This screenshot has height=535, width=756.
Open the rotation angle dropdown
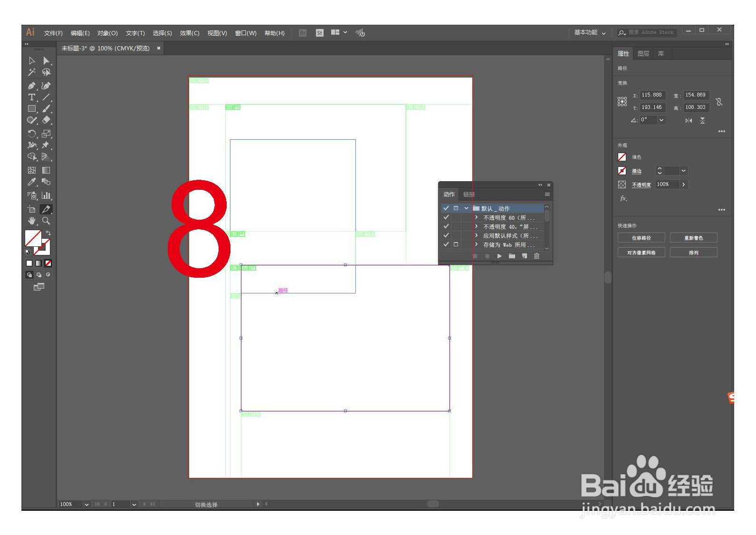pos(661,120)
